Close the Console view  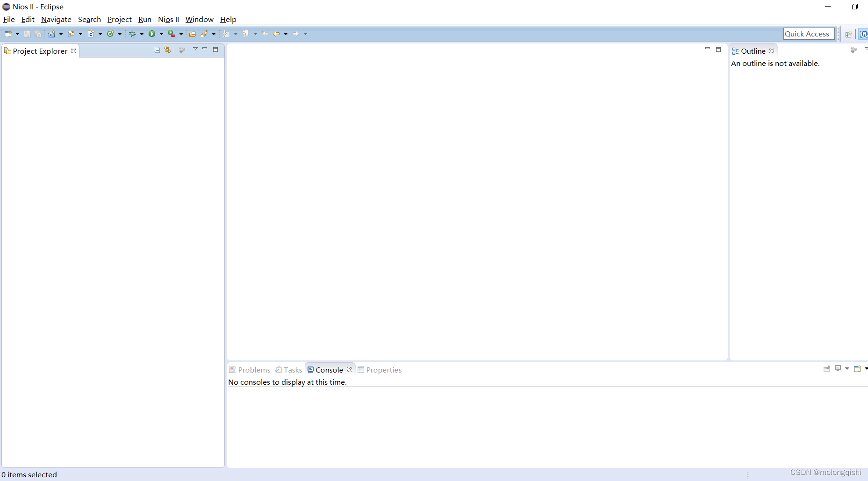pos(349,370)
